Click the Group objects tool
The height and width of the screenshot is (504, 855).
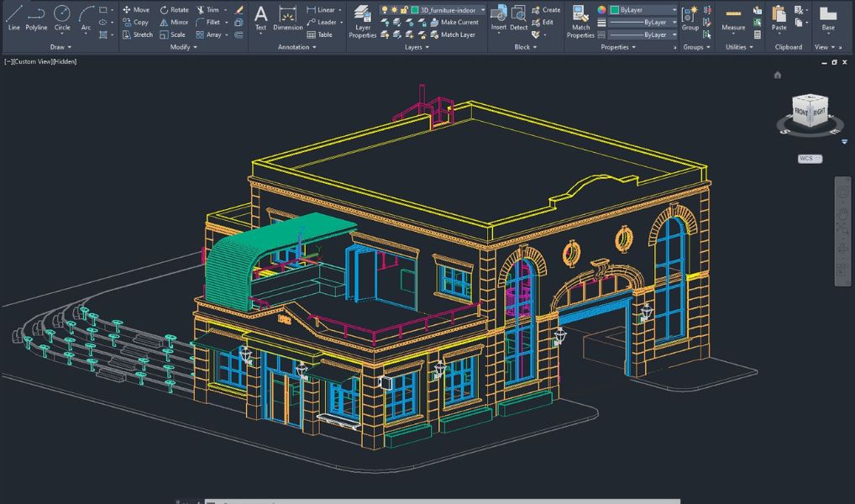(690, 18)
